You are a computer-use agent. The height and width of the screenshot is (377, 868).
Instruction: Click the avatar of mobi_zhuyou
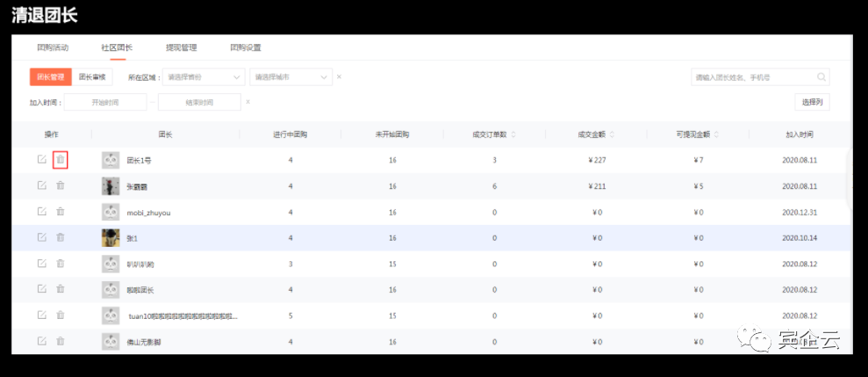(111, 212)
